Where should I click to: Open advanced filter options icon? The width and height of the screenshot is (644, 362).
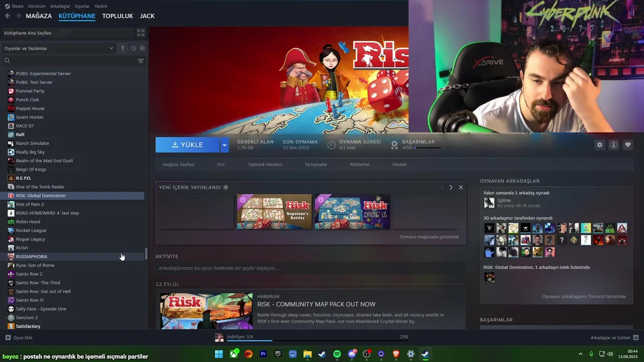[141, 61]
